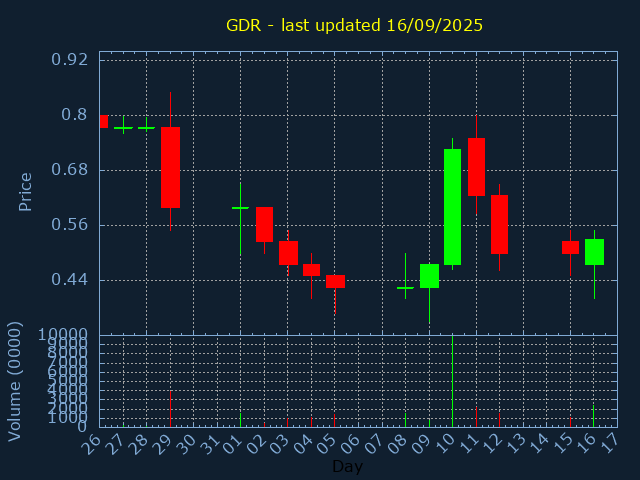Click the tallest green volume bar for day 10

[x=452, y=381]
